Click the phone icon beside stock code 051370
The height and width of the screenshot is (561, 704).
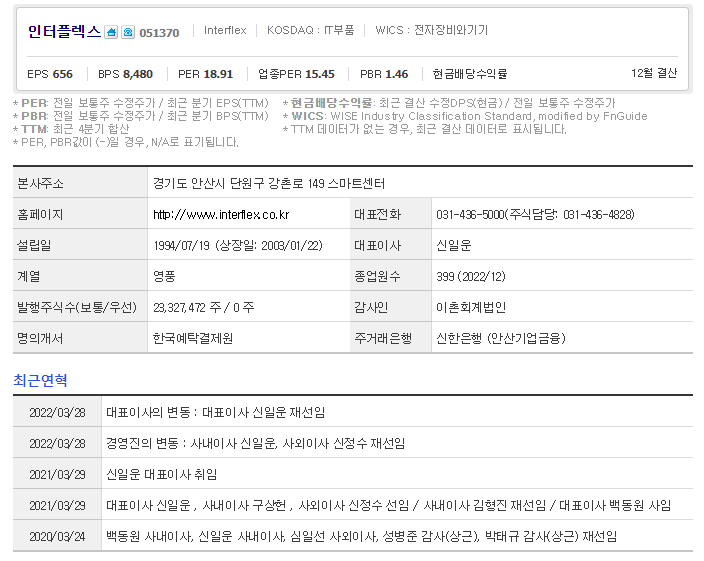tap(128, 32)
